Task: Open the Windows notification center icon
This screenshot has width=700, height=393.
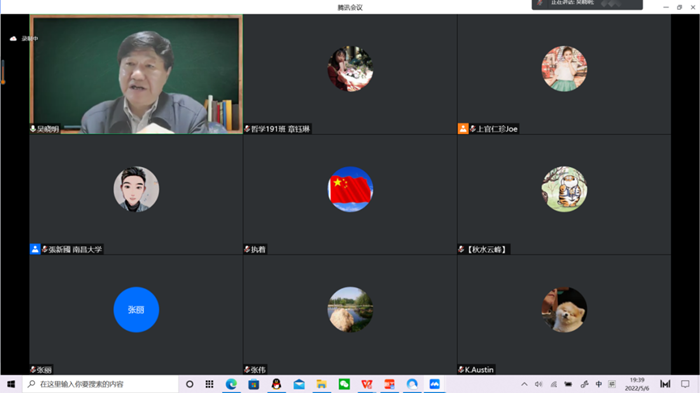Action: (x=685, y=384)
